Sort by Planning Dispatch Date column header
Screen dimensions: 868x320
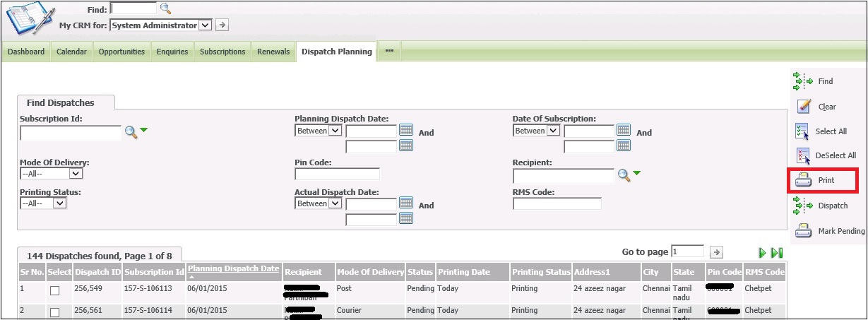click(233, 268)
